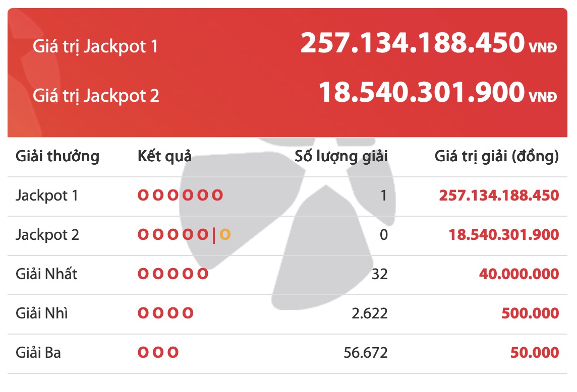Click the 2.622 winner count

(370, 313)
